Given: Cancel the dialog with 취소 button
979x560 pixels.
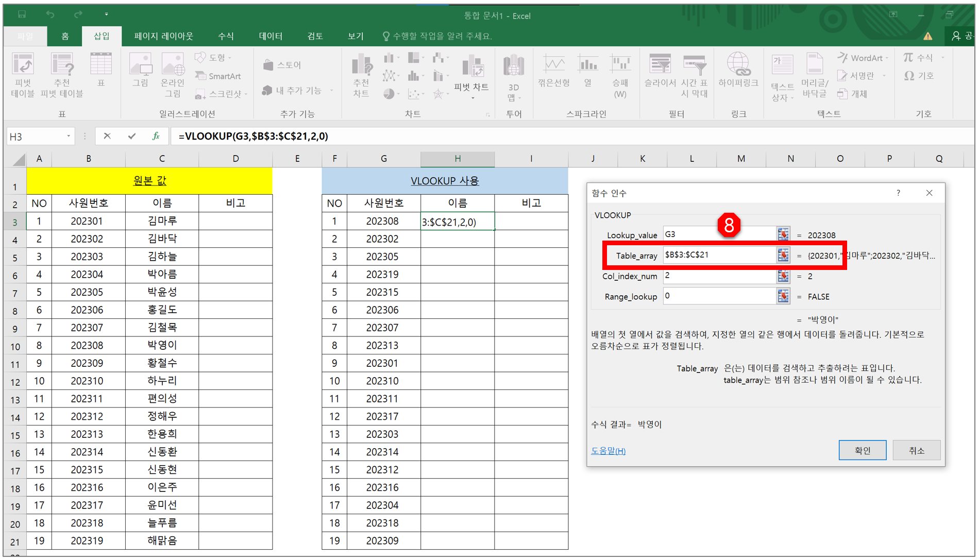Looking at the screenshot, I should click(916, 450).
